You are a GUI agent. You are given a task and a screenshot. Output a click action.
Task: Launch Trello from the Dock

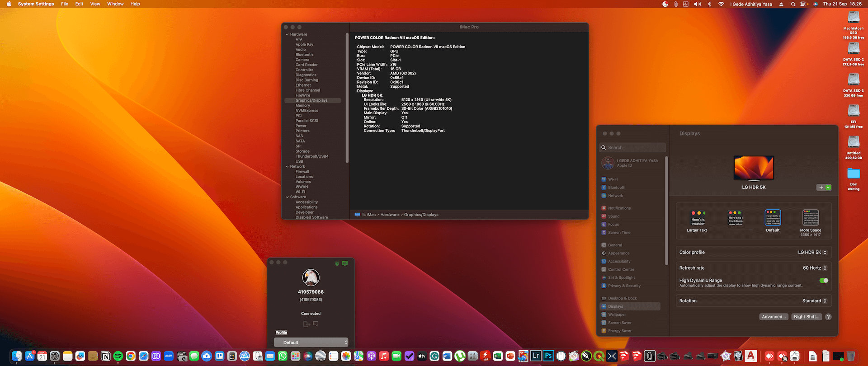point(219,356)
